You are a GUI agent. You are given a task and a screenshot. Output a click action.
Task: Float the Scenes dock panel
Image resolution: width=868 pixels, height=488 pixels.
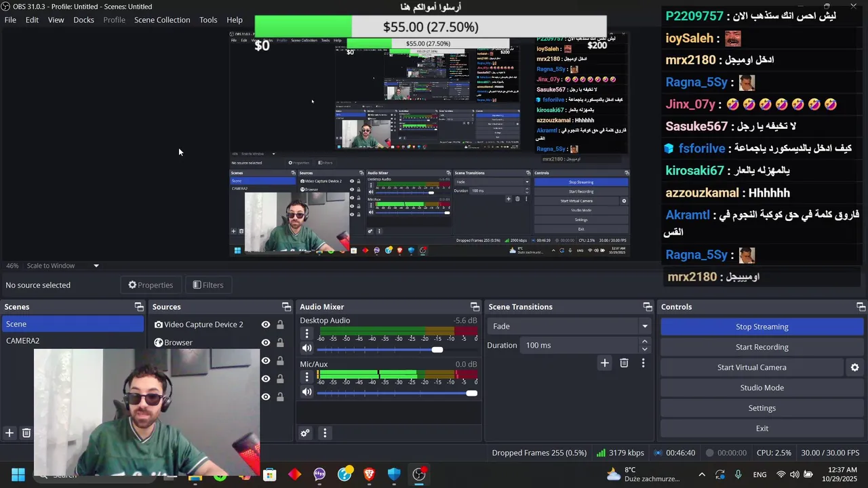coord(139,307)
